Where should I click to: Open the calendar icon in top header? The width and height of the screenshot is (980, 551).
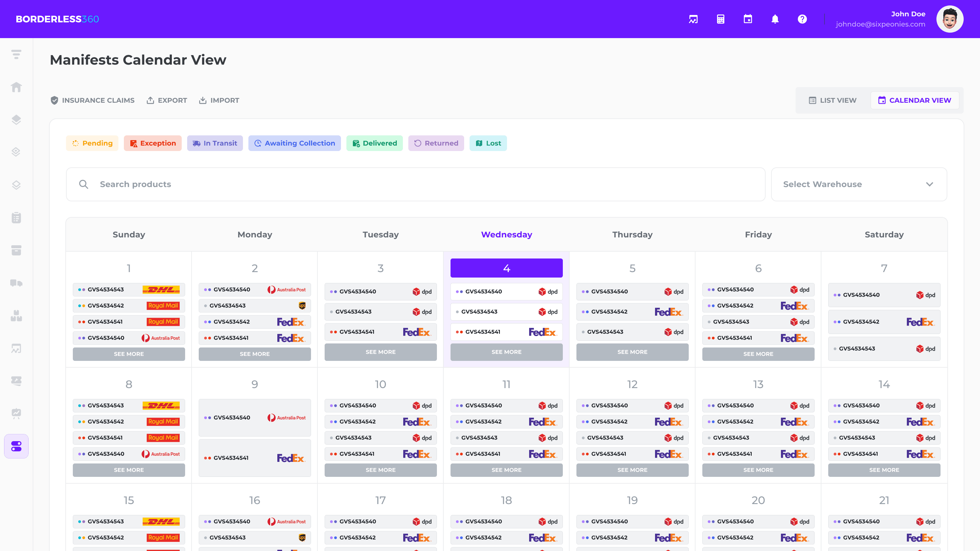point(748,19)
